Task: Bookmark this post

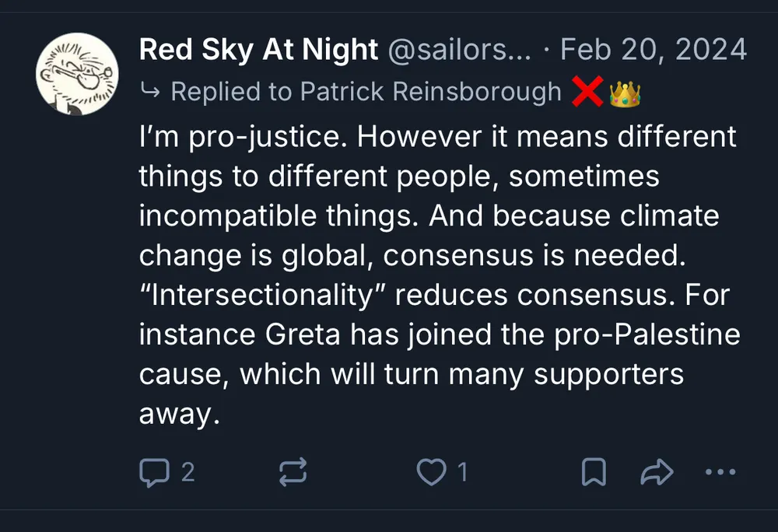Action: pyautogui.click(x=594, y=471)
